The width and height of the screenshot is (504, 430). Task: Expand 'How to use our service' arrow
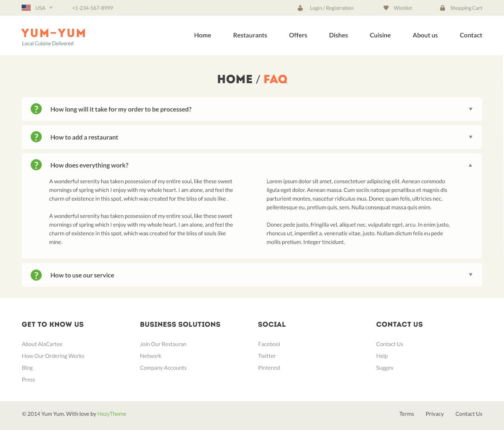(471, 275)
